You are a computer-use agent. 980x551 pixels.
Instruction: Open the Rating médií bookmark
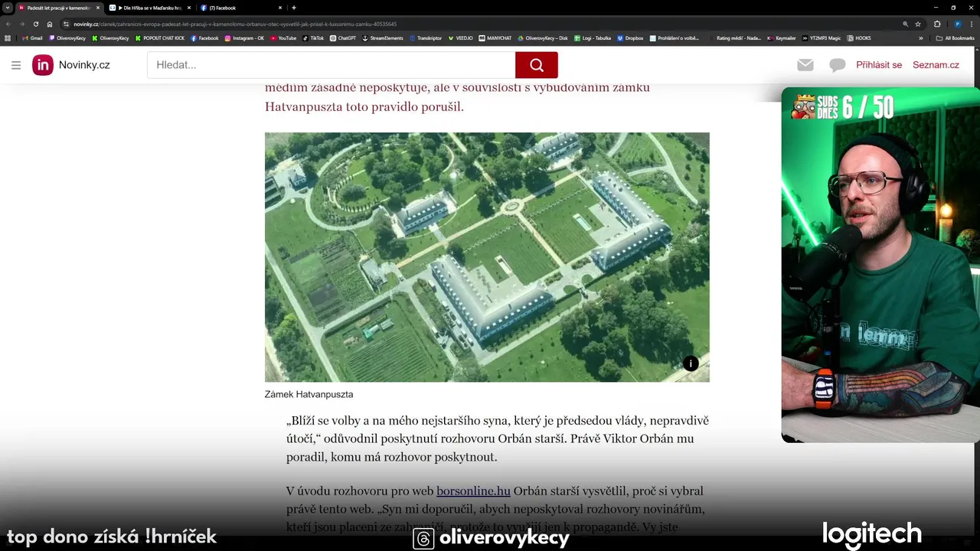[x=734, y=37]
